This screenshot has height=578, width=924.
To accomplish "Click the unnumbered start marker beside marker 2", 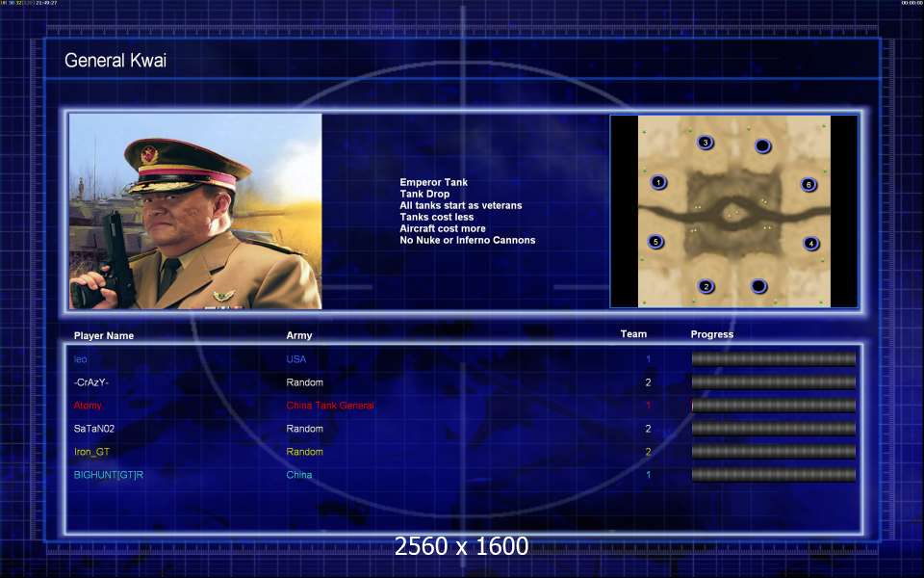I will point(759,286).
